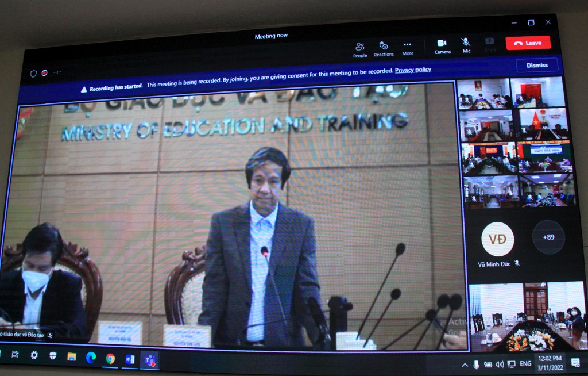Open the Reactions menu
588x376 pixels.
384,49
